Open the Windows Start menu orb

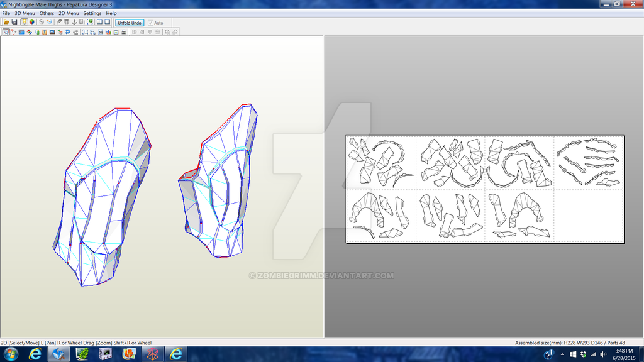coord(11,354)
